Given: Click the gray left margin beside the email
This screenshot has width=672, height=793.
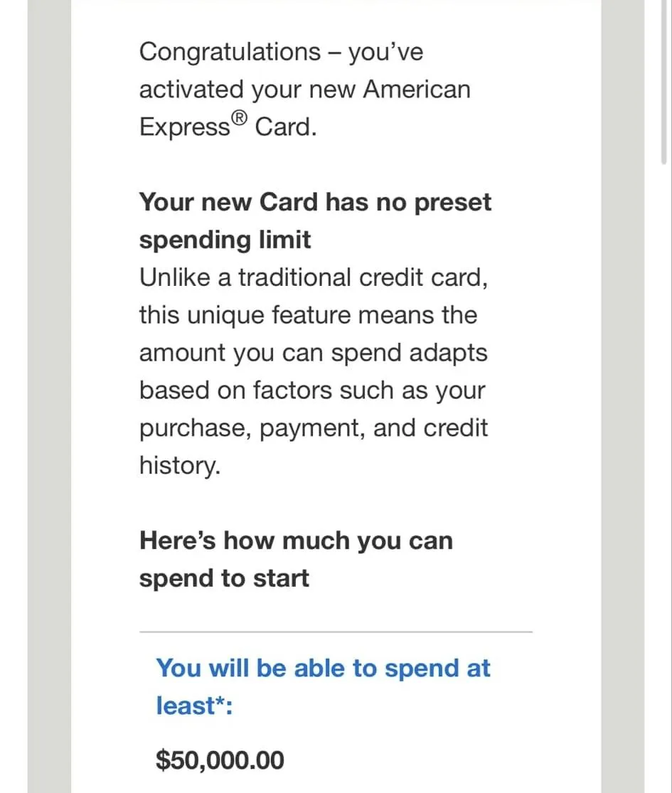Looking at the screenshot, I should [49, 397].
